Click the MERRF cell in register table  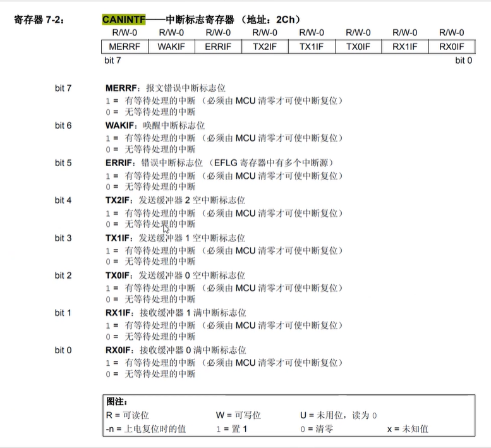(x=124, y=47)
